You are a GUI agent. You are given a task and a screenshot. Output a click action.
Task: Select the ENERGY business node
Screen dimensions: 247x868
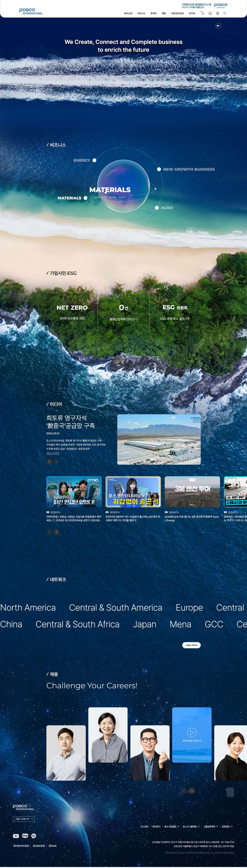click(94, 160)
